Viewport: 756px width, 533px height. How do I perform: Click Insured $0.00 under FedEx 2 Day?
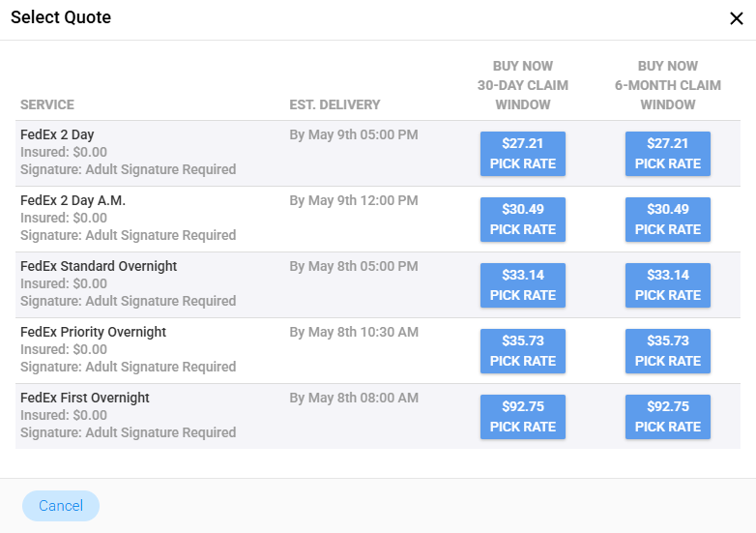click(x=64, y=152)
